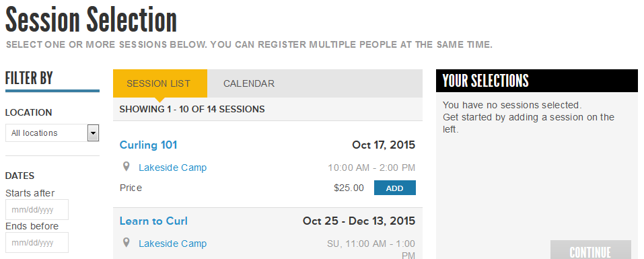Click the Filter By heading
644x259 pixels.
tap(29, 78)
